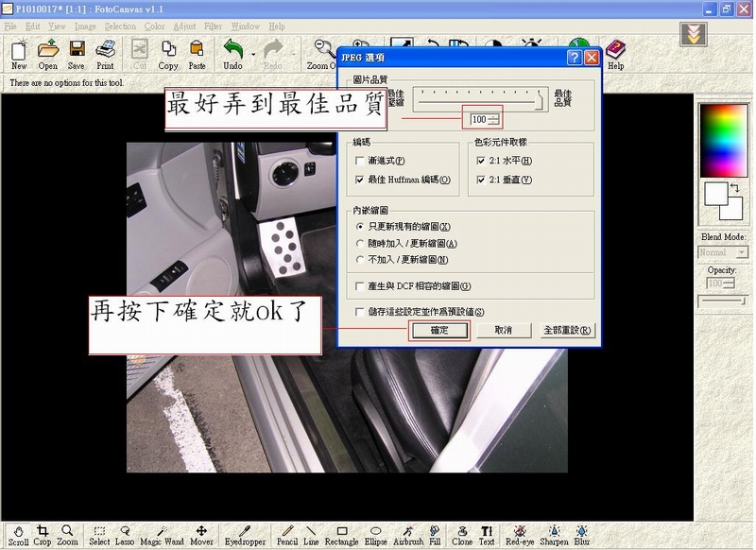Click the Undo toolbar icon
Screen dimensions: 756x550
click(x=232, y=54)
